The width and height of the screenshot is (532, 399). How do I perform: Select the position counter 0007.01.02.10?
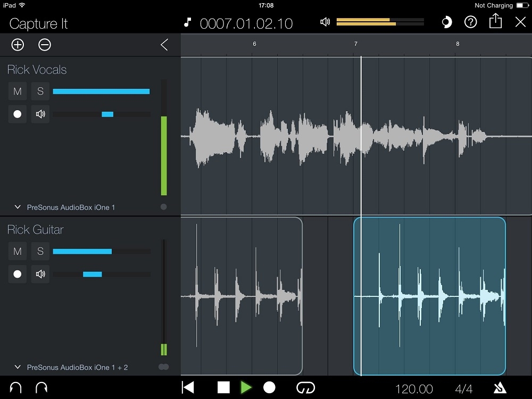pyautogui.click(x=246, y=24)
